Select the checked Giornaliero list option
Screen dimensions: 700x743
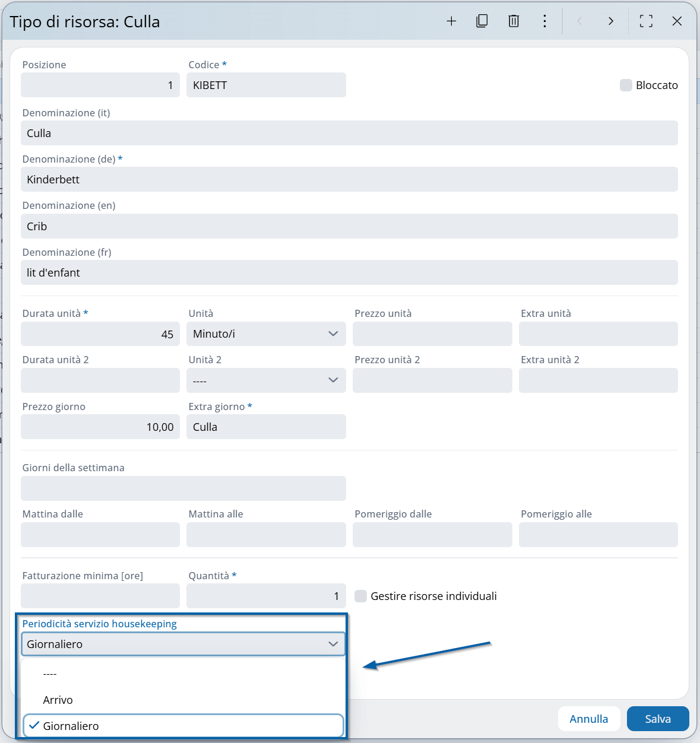71,726
